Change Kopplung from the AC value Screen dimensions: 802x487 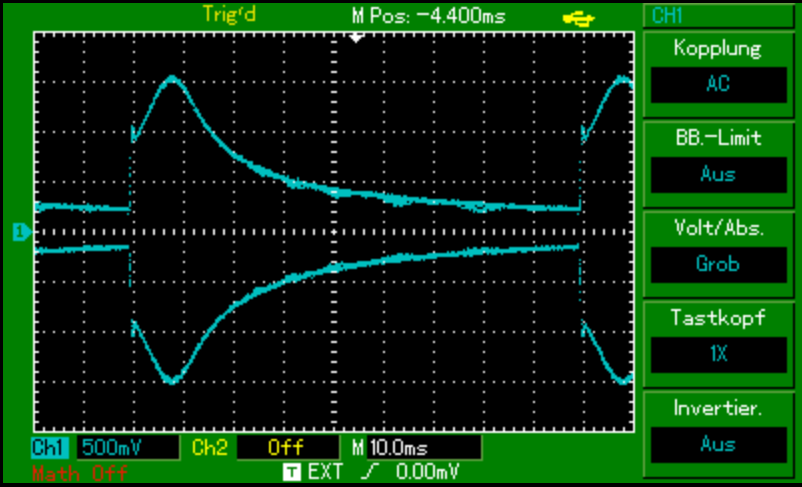pos(717,84)
